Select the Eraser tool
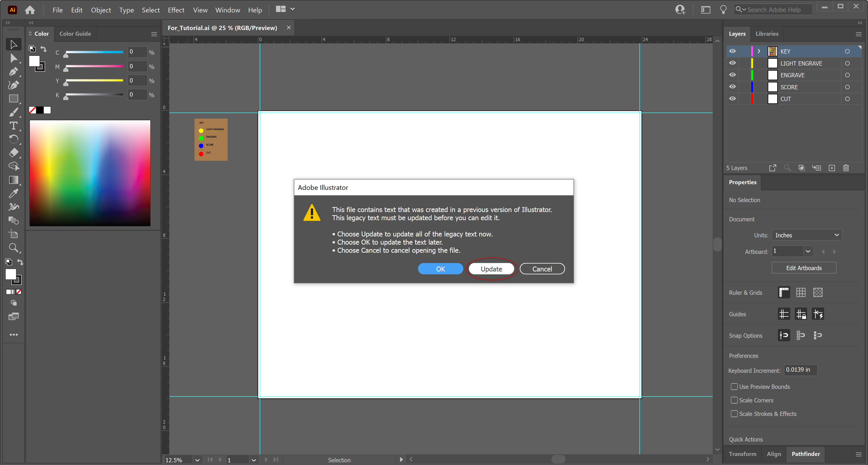The width and height of the screenshot is (868, 465). point(14,153)
